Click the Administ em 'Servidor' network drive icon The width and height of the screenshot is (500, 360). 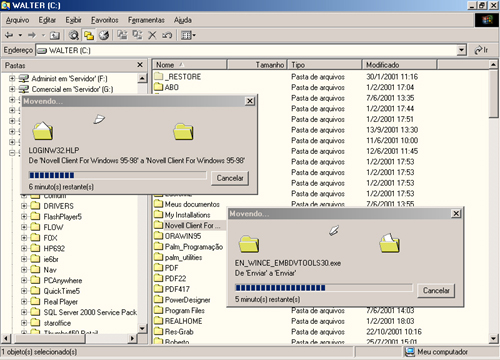24,79
